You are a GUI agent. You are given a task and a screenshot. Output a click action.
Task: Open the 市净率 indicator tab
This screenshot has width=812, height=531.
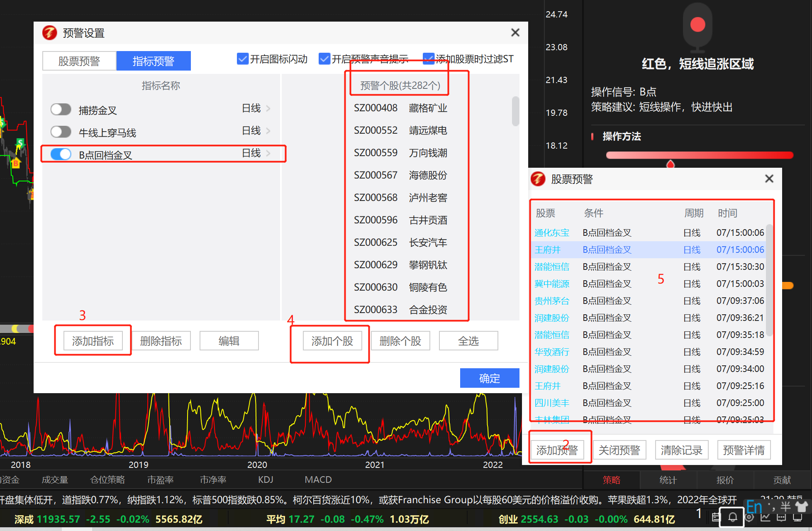(x=213, y=480)
